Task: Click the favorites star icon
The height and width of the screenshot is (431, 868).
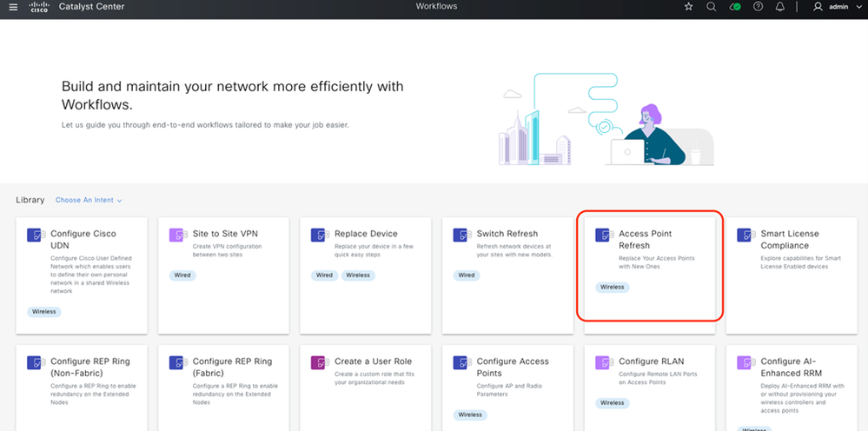Action: [x=689, y=7]
